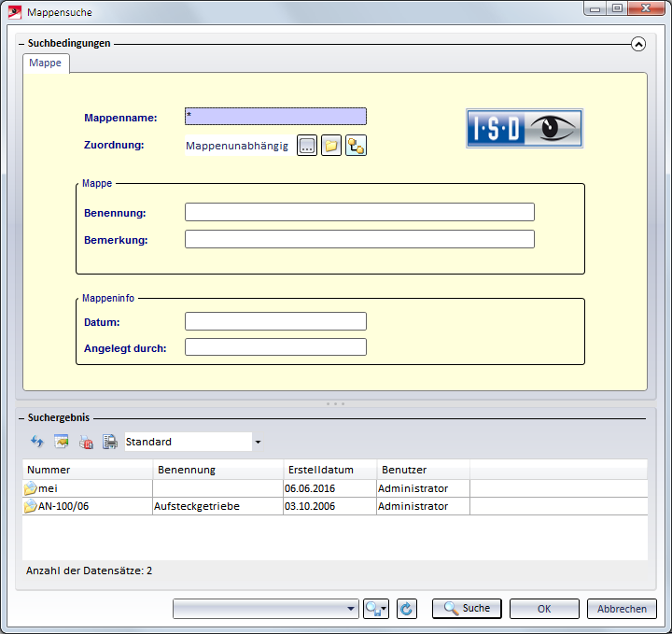672x634 pixels.
Task: Select the Mappe tab
Action: point(46,63)
